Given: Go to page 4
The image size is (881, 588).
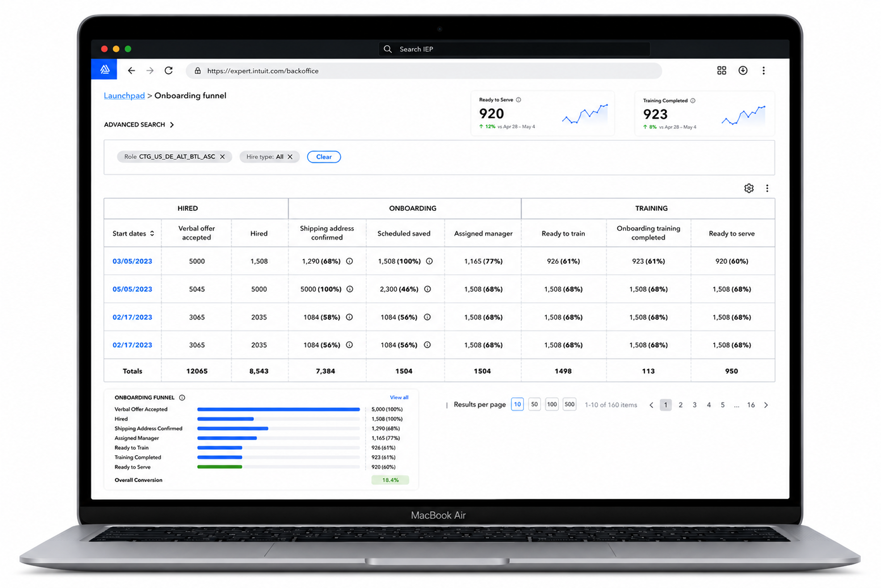Looking at the screenshot, I should (x=709, y=405).
